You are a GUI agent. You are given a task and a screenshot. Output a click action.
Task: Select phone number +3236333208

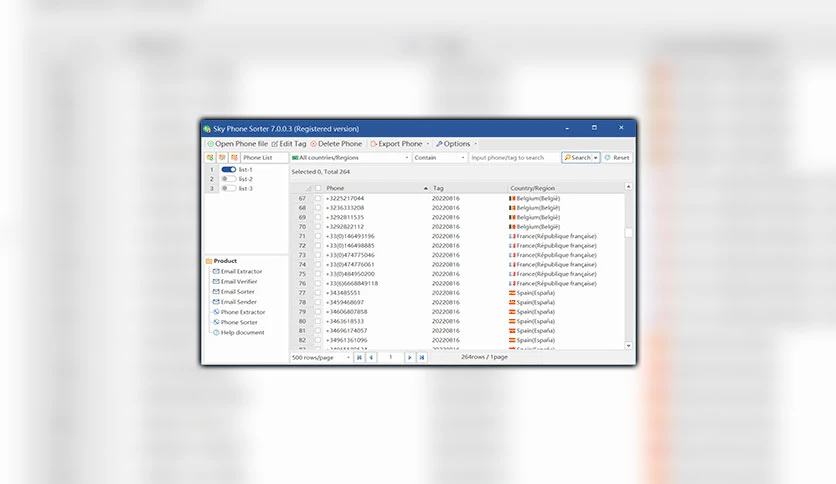coord(345,208)
